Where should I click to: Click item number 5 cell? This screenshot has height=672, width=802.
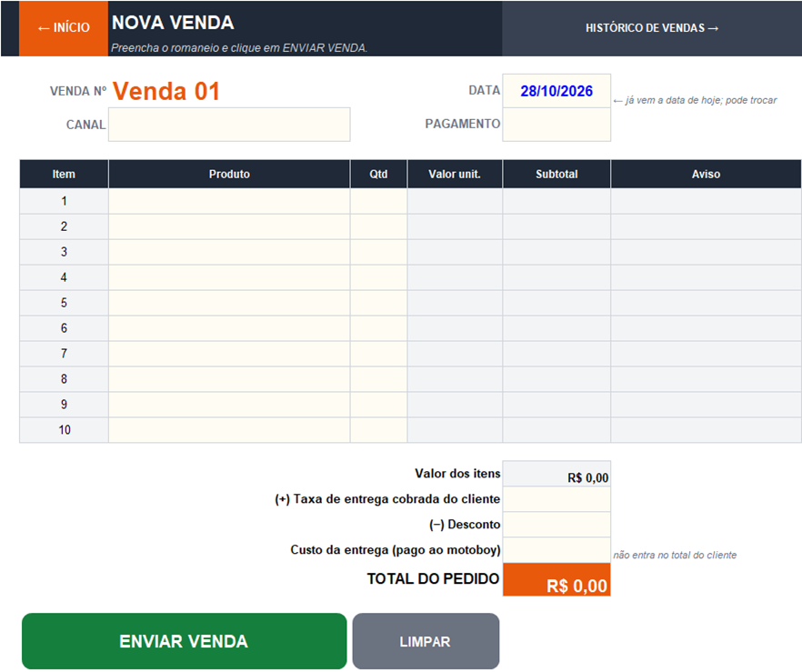tap(64, 303)
